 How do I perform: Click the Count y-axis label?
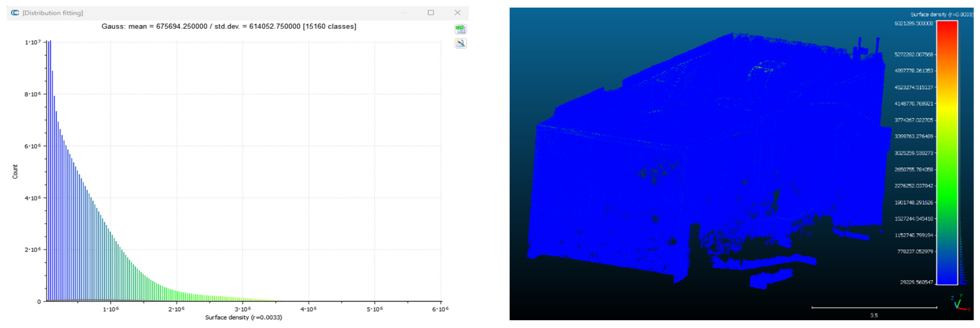15,171
